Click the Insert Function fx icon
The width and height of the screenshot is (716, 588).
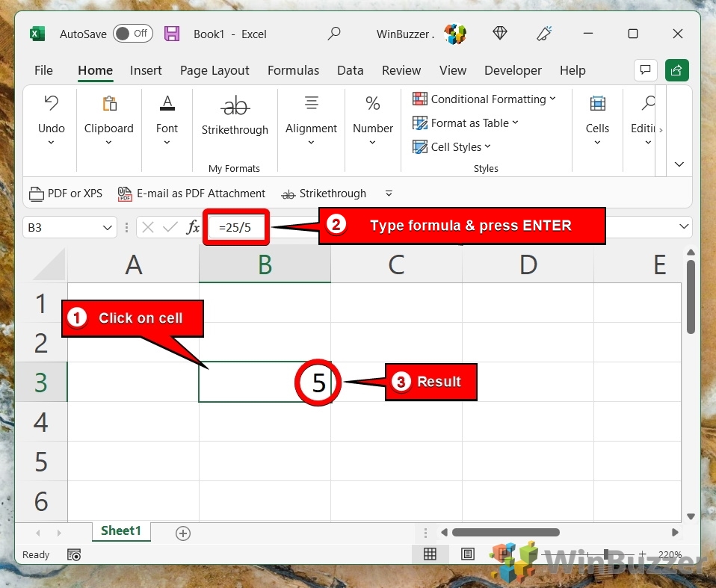(194, 226)
